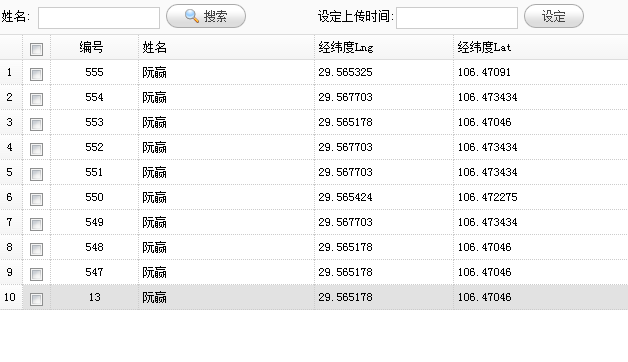
Task: Focus the 姓名 text input field
Action: tap(99, 18)
